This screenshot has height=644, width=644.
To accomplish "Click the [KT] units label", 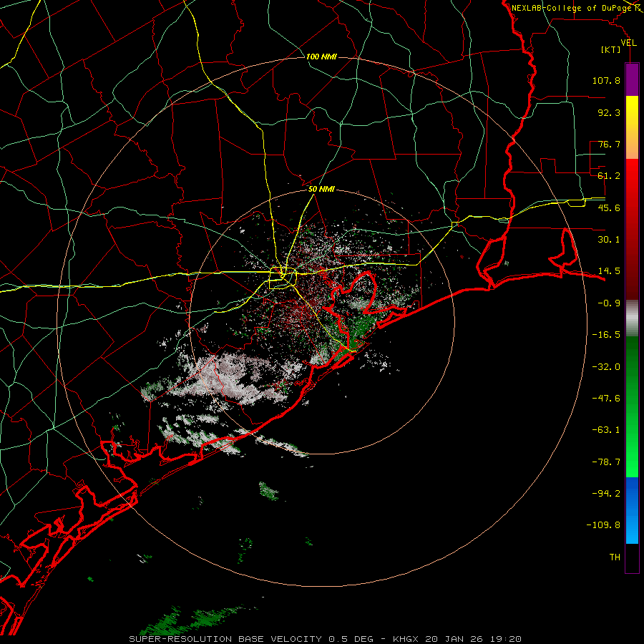I will point(611,49).
